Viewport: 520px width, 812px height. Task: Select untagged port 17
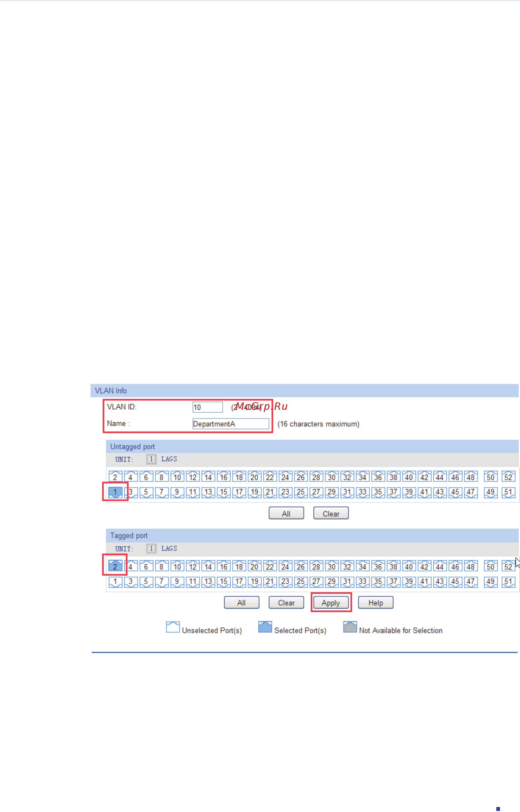click(x=239, y=492)
